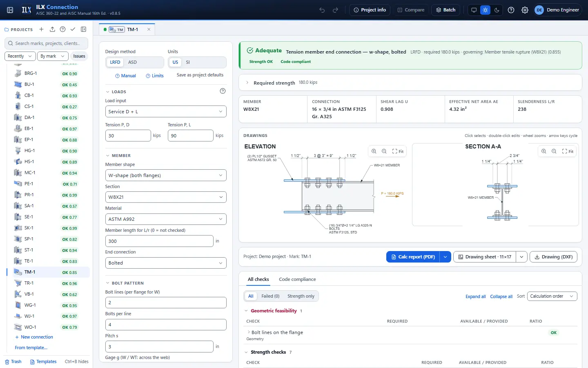This screenshot has height=368, width=588.
Task: Click Expand all link
Action: (475, 296)
